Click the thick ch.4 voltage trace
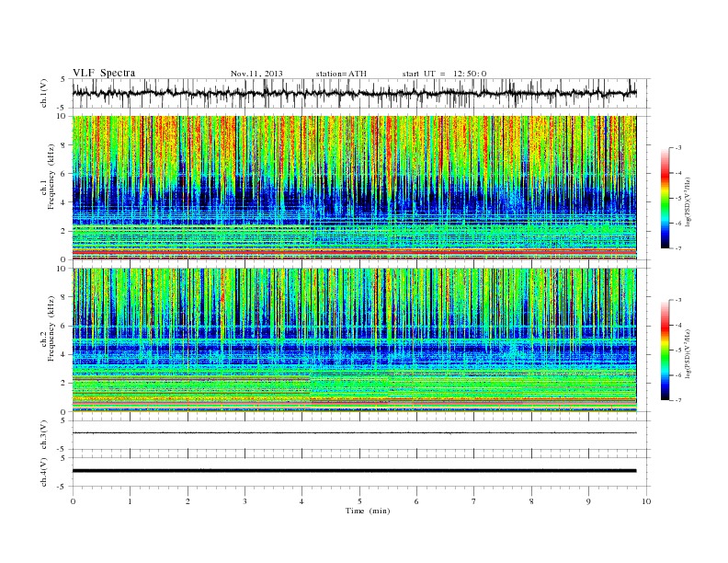 pos(354,471)
